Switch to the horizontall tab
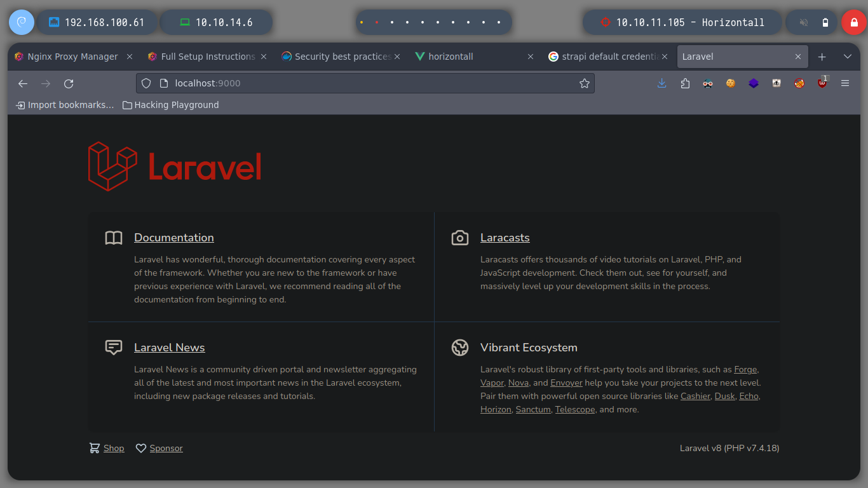 475,57
